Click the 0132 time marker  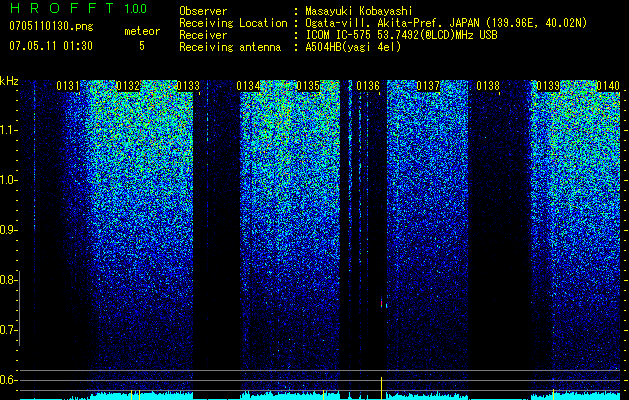(128, 86)
